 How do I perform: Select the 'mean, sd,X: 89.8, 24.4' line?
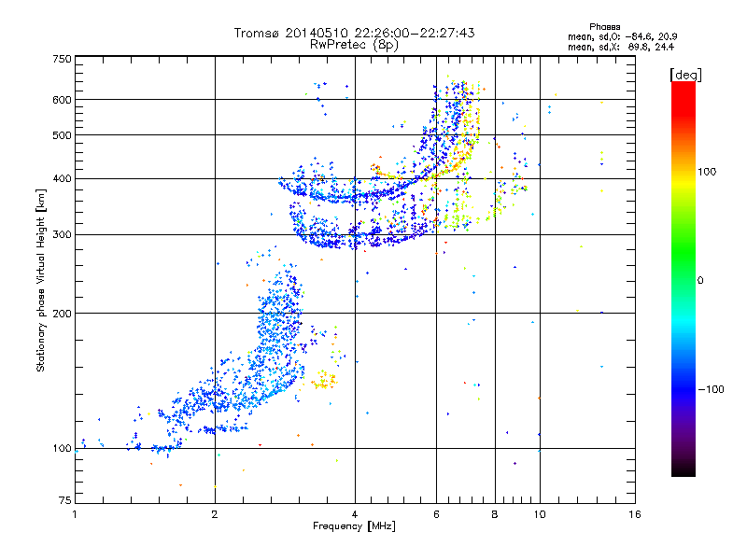click(621, 47)
